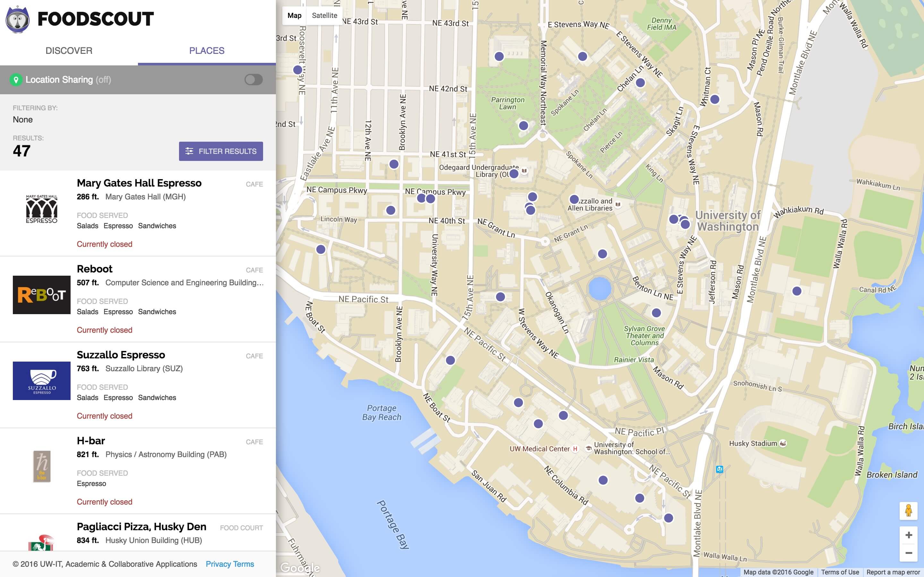Open the Filter Results panel
924x577 pixels.
coord(221,151)
